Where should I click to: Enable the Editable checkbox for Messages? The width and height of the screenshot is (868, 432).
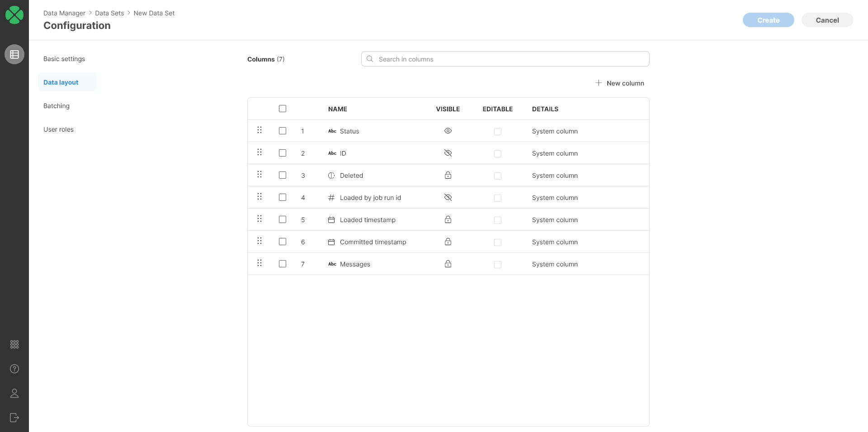pos(498,264)
